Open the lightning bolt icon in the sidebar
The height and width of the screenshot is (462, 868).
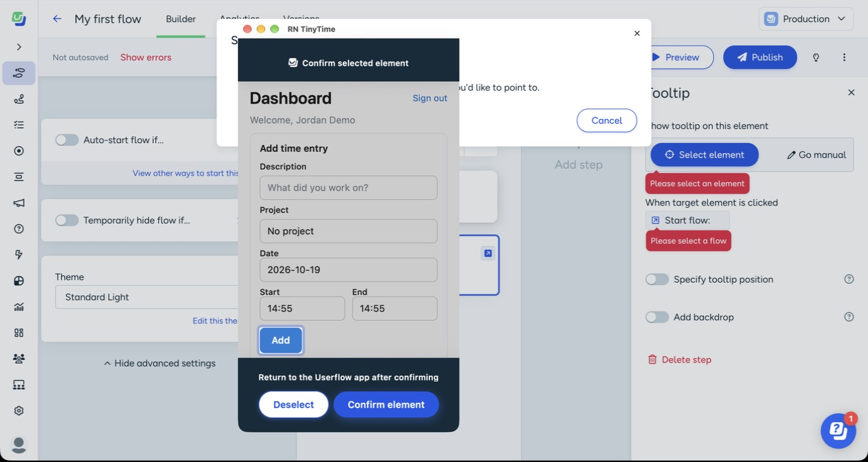point(19,254)
